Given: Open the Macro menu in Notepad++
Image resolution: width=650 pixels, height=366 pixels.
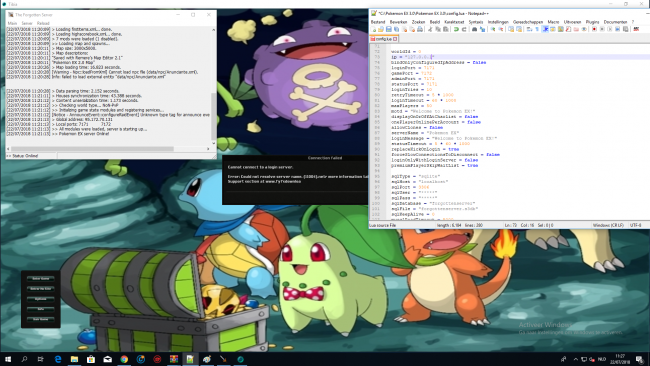Looking at the screenshot, I should tap(553, 22).
